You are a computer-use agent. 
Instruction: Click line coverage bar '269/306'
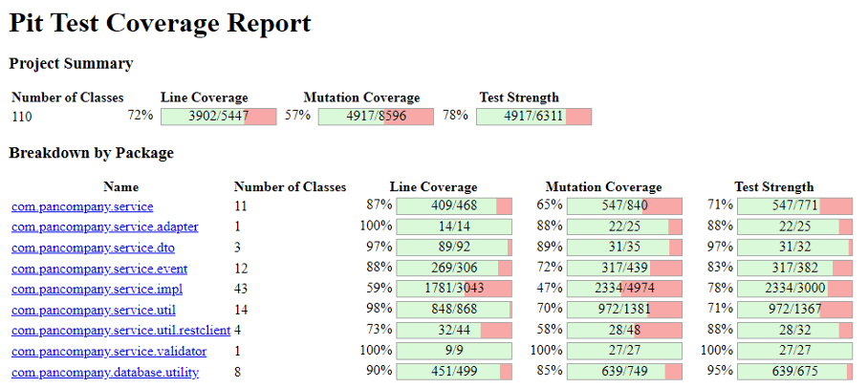(x=454, y=269)
